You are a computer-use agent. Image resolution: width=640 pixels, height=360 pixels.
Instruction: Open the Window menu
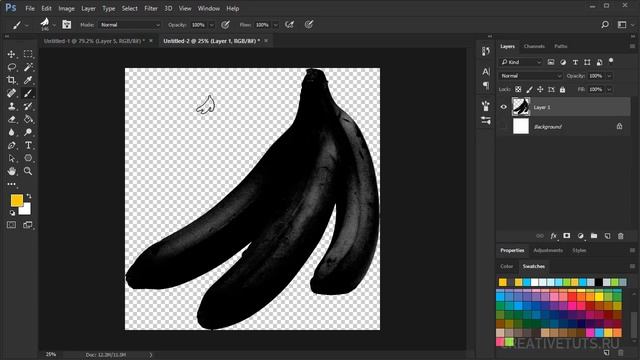click(x=208, y=8)
